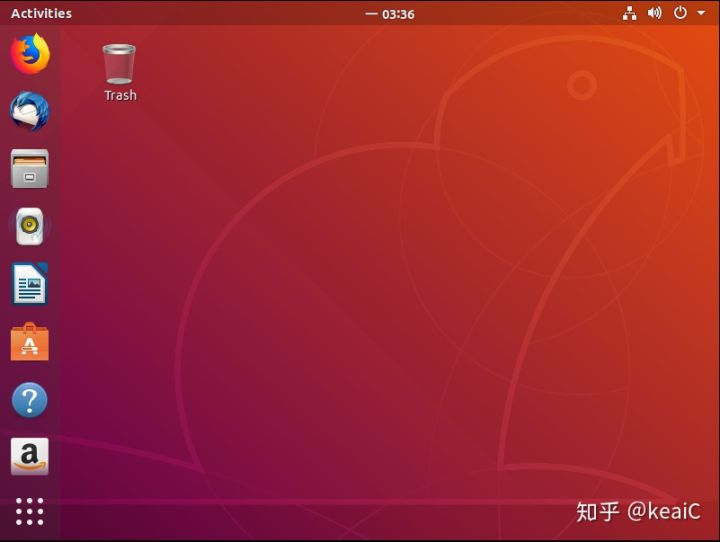Click the volume speaker icon
Screen dimensions: 720x542
pos(654,13)
